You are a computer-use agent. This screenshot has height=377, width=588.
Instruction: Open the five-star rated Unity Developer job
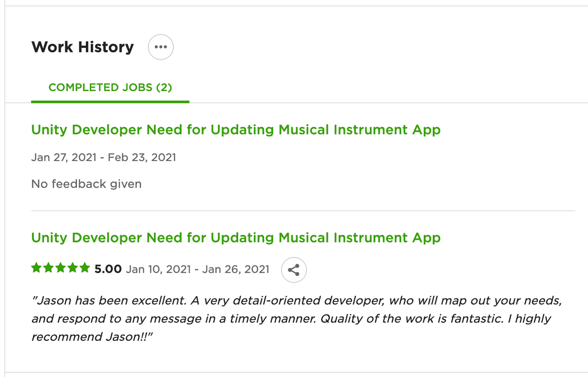click(x=236, y=238)
